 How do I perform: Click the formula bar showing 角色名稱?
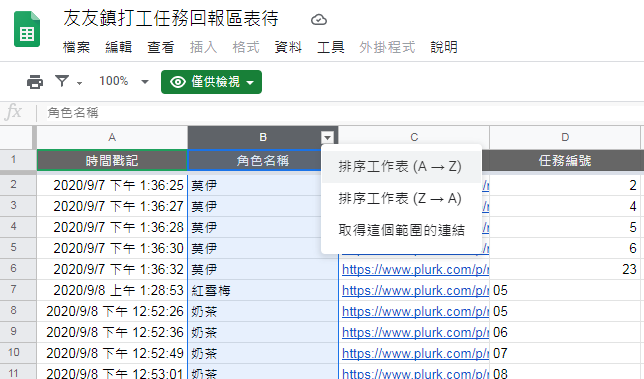[x=340, y=113]
